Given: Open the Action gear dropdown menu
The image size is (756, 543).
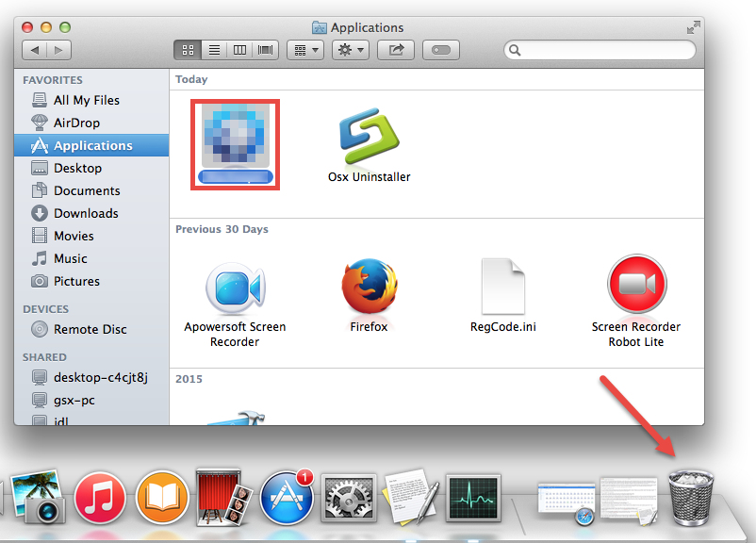Looking at the screenshot, I should (352, 49).
